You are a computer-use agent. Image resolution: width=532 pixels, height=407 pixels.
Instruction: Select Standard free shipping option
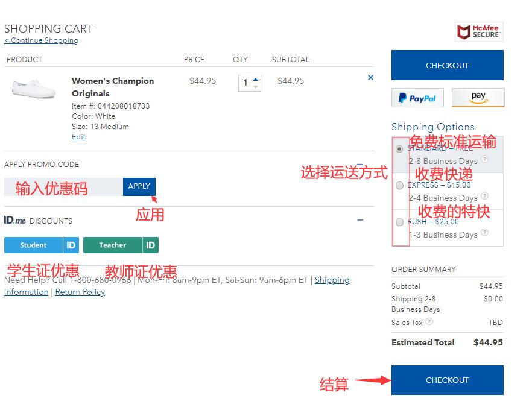point(399,148)
